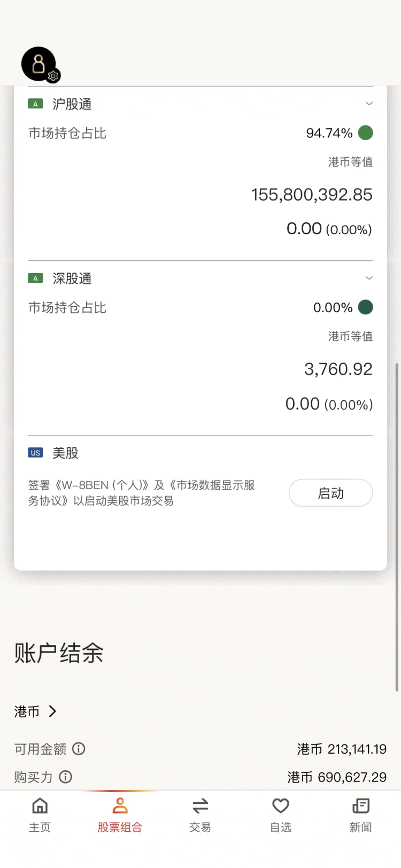The image size is (401, 868).
Task: Tap the Watchlist heart icon
Action: (x=281, y=805)
